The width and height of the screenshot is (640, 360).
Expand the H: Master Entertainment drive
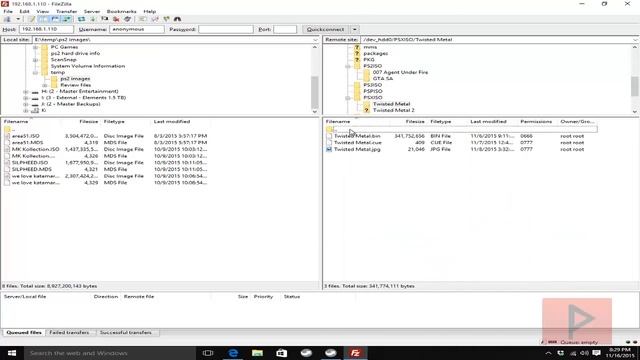pos(26,91)
